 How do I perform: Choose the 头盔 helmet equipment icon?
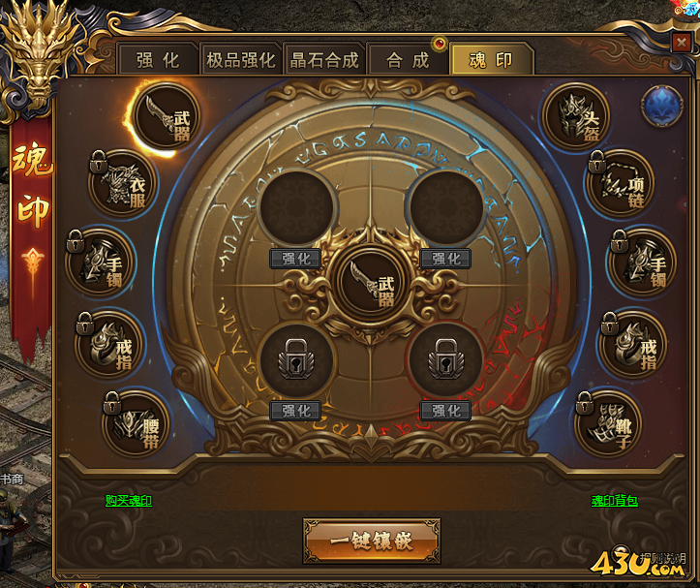(575, 116)
